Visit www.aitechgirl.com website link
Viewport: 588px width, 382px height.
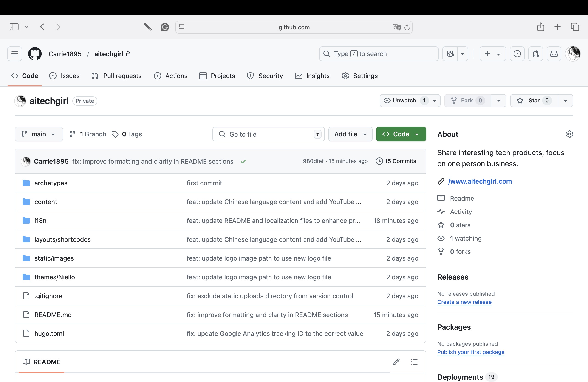[480, 181]
